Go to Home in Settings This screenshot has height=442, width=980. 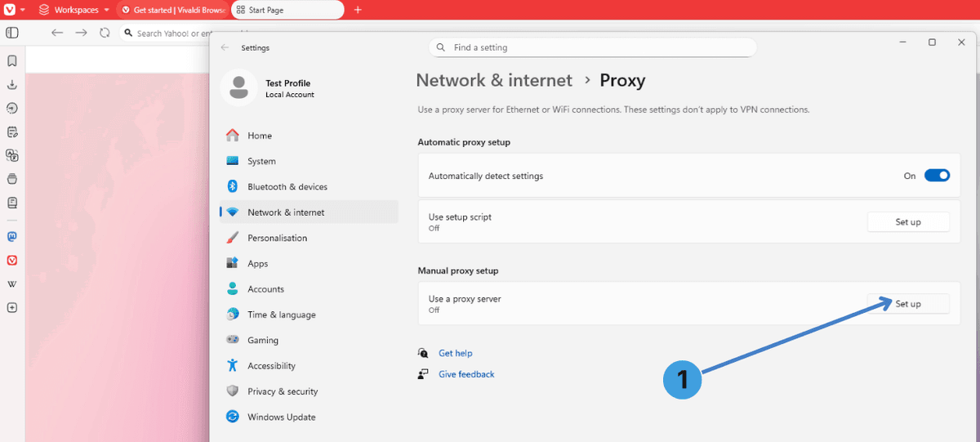309,136
